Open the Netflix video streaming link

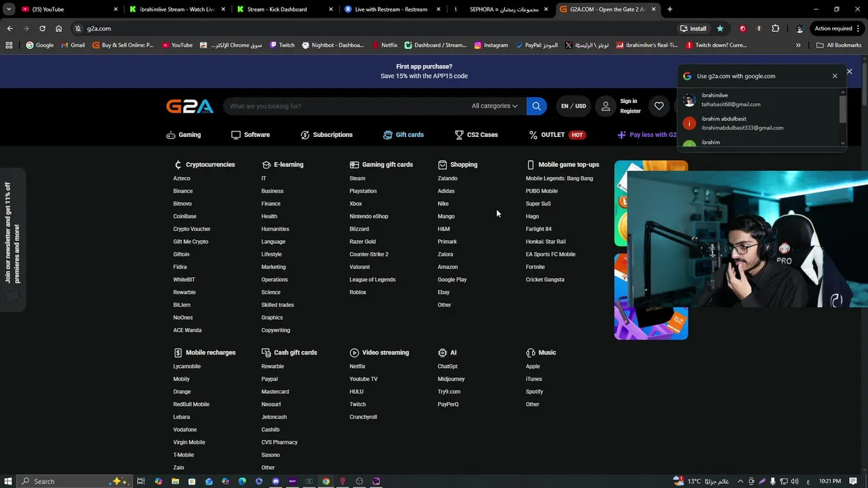point(357,367)
